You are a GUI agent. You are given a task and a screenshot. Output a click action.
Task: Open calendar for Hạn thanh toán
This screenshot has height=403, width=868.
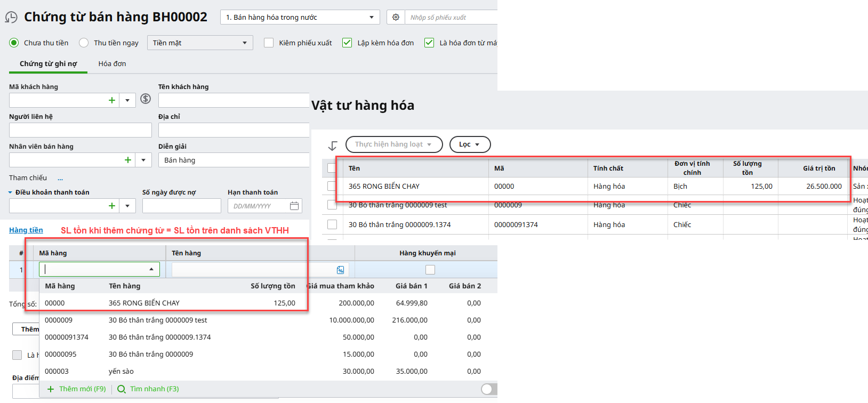[294, 206]
